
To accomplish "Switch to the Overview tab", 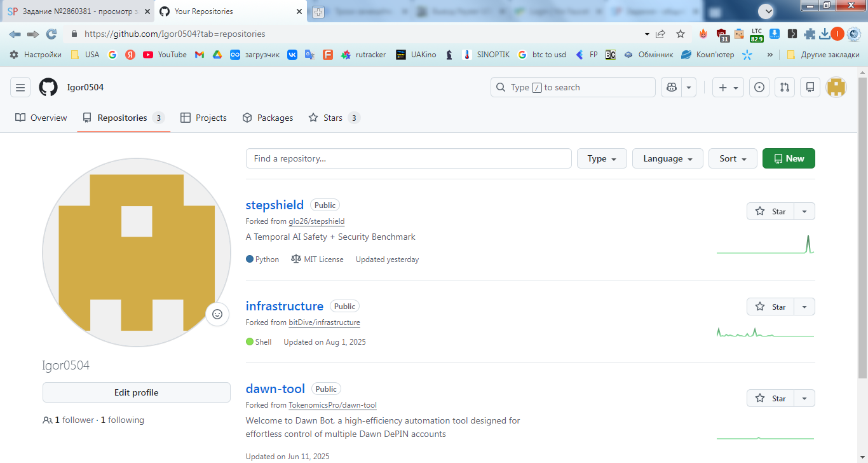I will tap(41, 118).
